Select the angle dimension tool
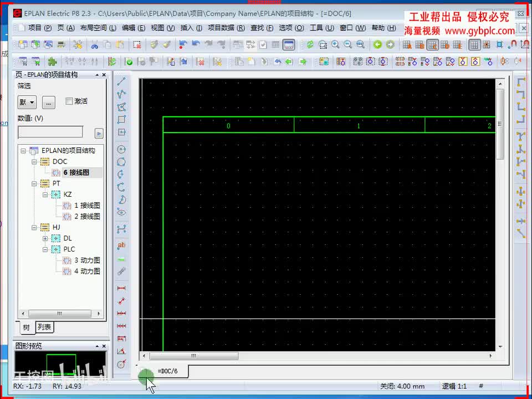This screenshot has height=399, width=532. pos(121,351)
